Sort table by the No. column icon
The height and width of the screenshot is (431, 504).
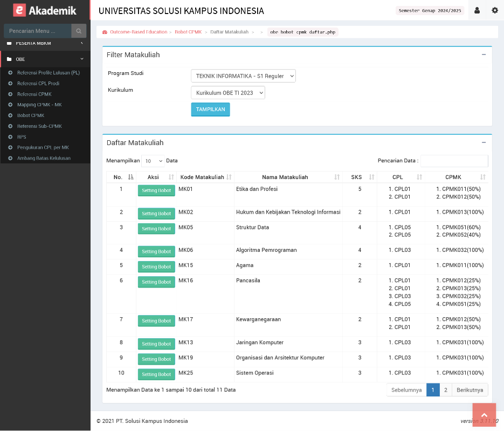click(130, 177)
